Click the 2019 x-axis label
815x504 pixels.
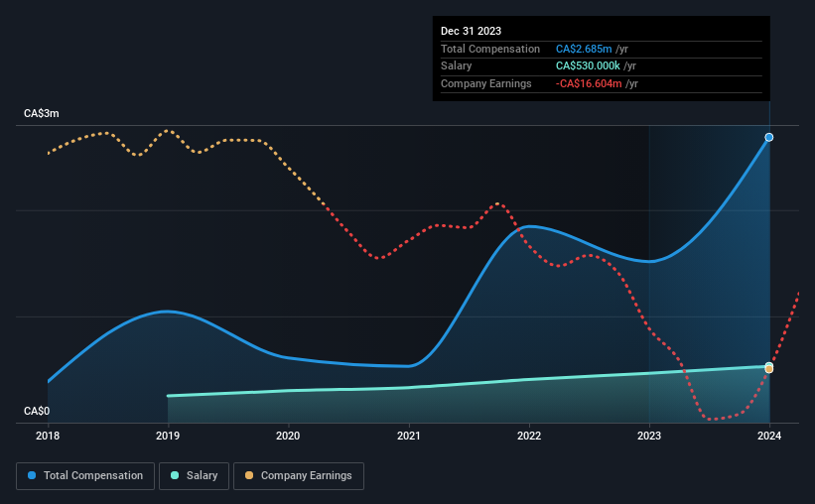tap(168, 436)
